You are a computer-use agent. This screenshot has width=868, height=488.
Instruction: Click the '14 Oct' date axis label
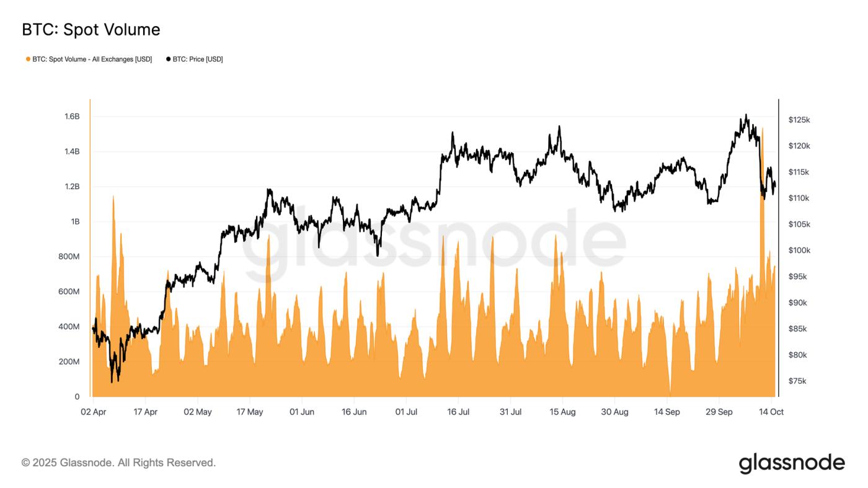coord(771,412)
